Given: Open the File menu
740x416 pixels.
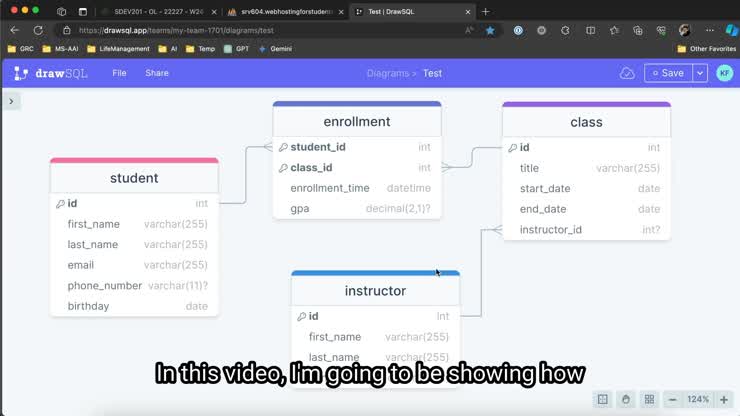Looking at the screenshot, I should [x=119, y=73].
